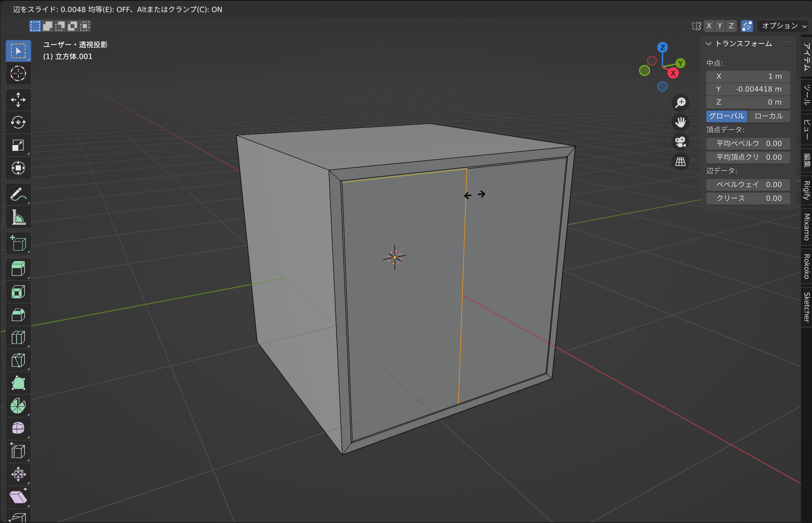Select the Measure tool

coord(18,217)
